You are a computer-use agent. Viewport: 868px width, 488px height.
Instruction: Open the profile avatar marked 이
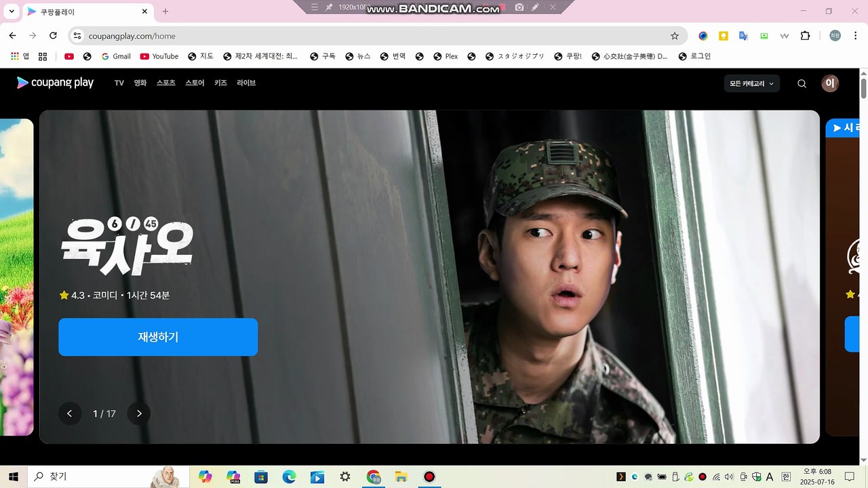tap(830, 83)
